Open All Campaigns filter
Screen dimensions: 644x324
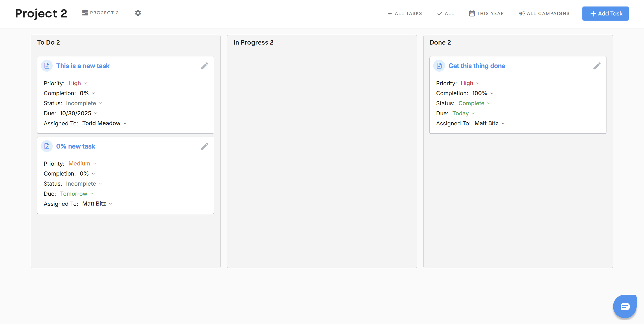(x=544, y=13)
